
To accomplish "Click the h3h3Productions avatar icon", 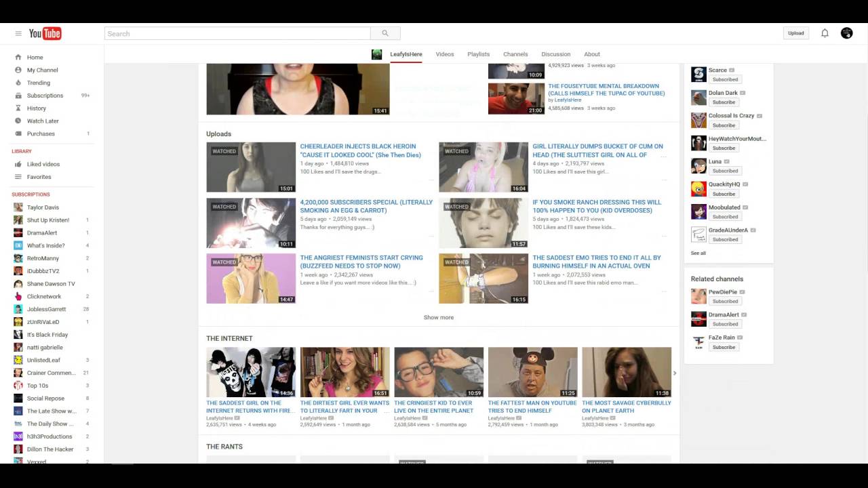I will [x=18, y=436].
